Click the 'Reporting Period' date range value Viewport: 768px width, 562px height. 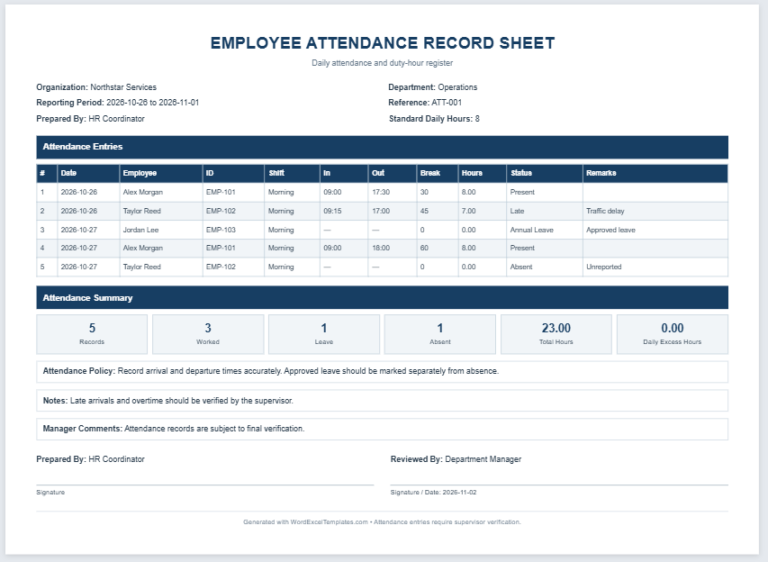point(152,102)
